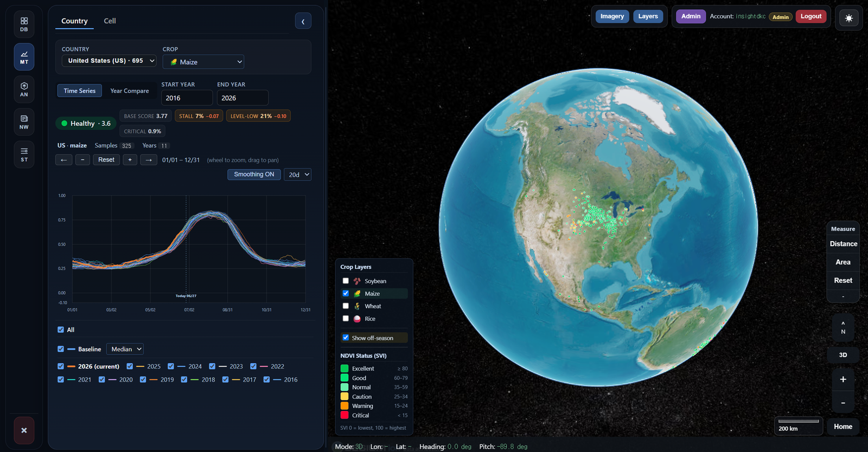Open the Layers menu

tap(648, 16)
